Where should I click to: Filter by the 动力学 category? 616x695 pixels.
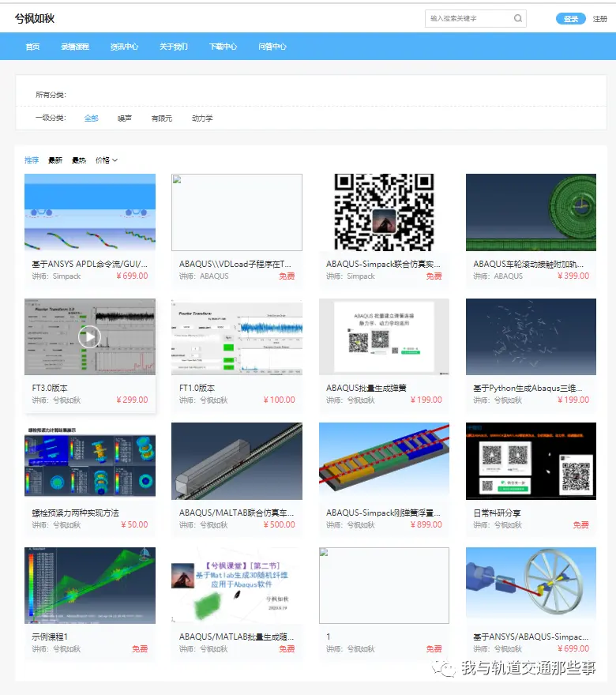(x=202, y=118)
